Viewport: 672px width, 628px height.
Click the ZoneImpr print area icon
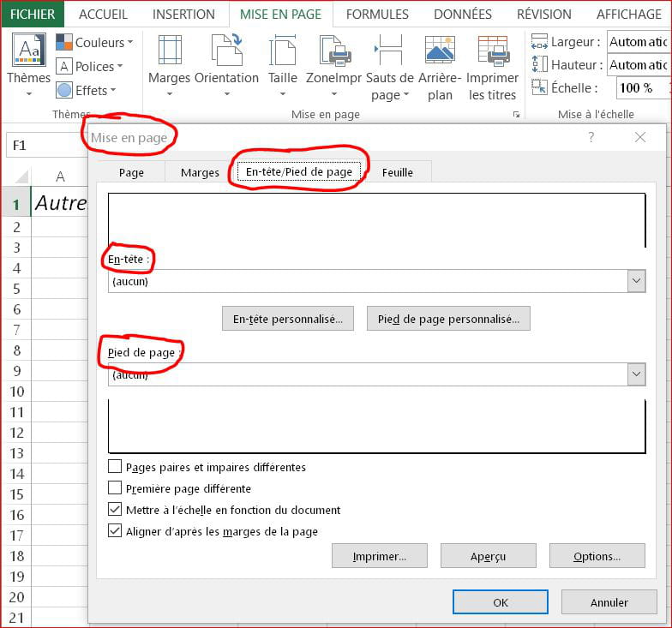click(334, 50)
